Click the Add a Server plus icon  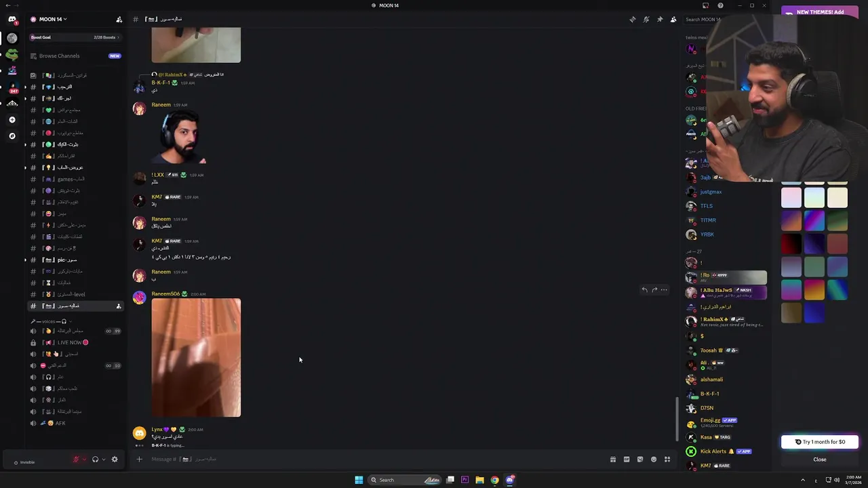click(x=12, y=120)
